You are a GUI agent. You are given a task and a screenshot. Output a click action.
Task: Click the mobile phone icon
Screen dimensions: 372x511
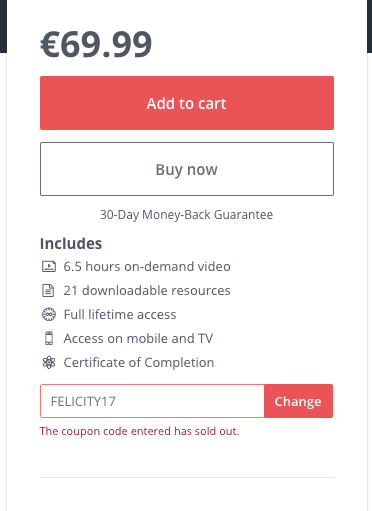coord(49,338)
